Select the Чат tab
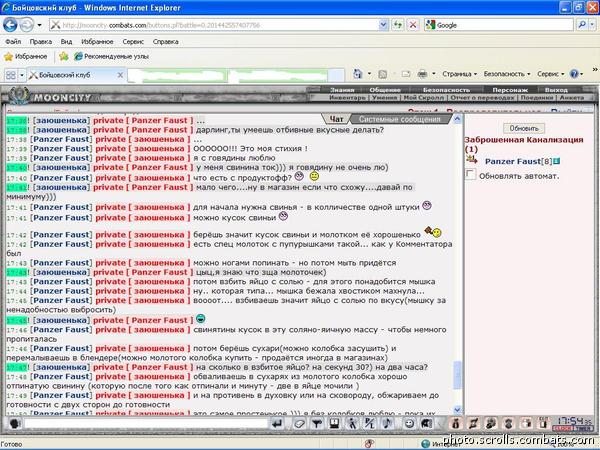 (336, 119)
